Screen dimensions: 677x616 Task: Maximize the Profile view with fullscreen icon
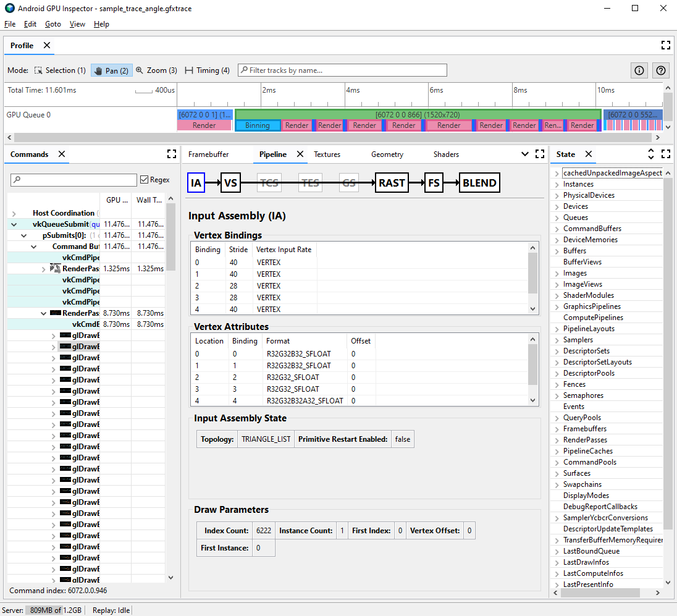(x=665, y=44)
